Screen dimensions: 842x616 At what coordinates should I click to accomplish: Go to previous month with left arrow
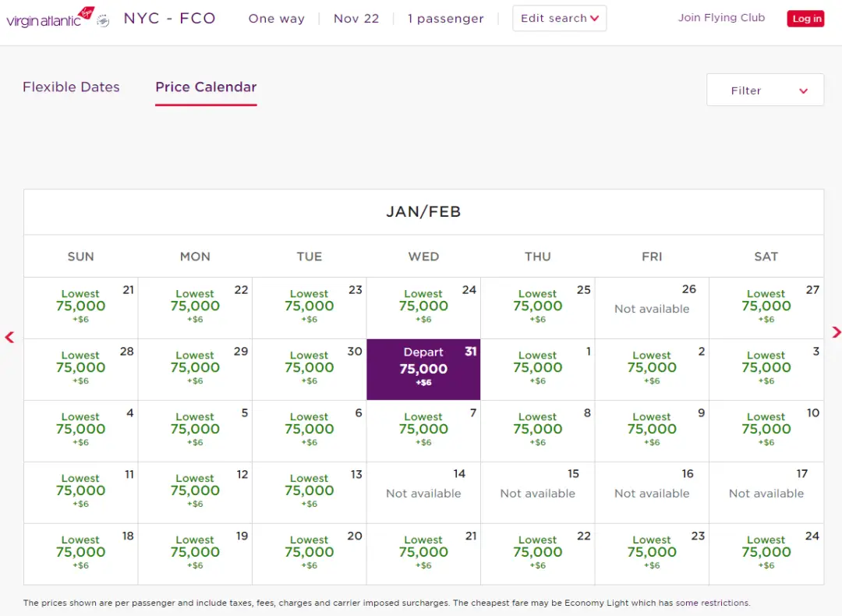pos(9,337)
